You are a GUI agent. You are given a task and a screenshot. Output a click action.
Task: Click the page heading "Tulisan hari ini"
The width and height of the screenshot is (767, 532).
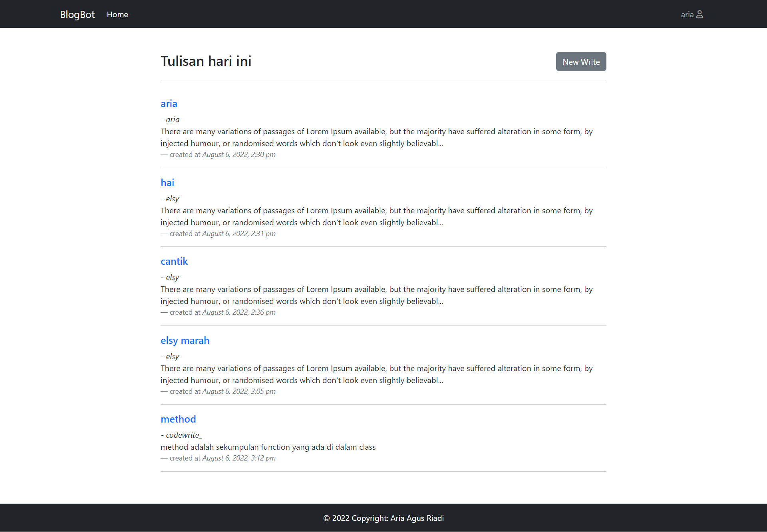206,61
